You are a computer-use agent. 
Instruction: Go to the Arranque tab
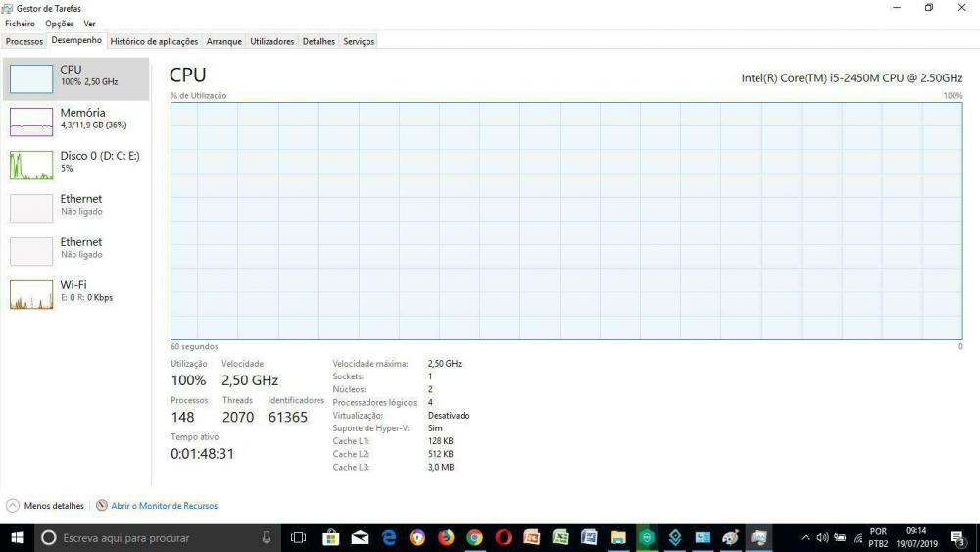click(223, 41)
